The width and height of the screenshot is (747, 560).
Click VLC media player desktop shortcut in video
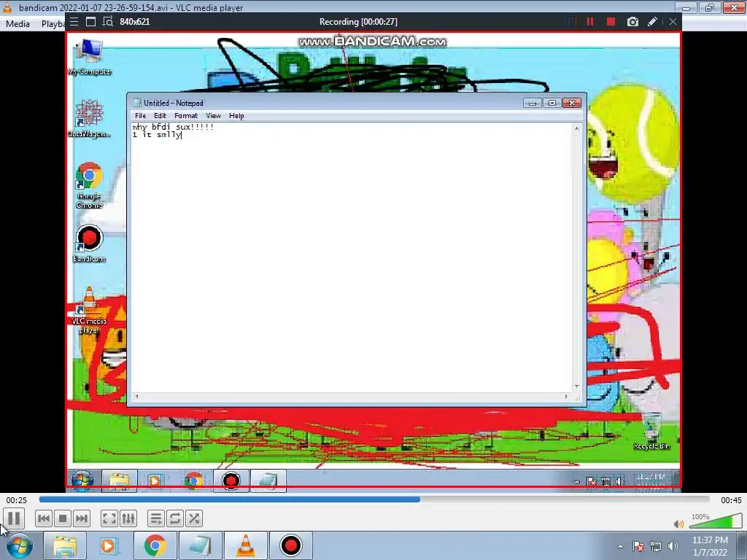89,309
